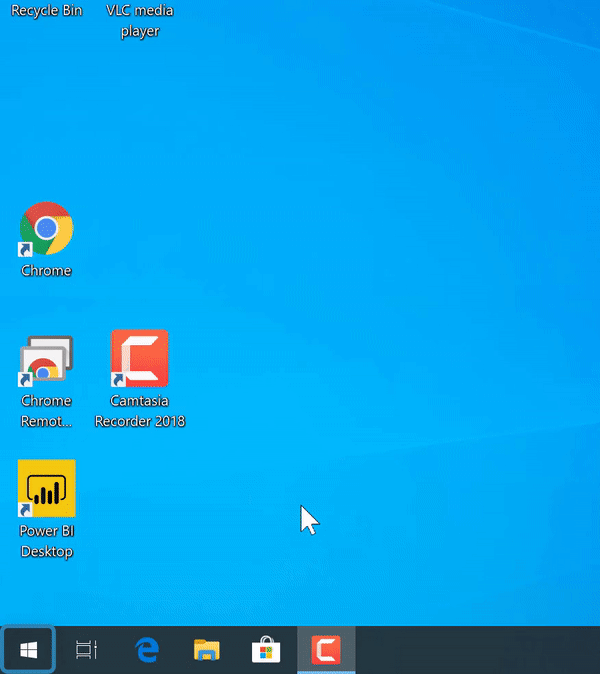
Task: Click the Power BI Desktop label text
Action: 47,541
